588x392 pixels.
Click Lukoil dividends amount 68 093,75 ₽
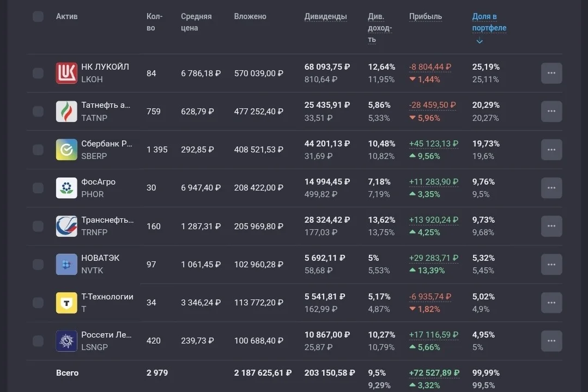click(327, 67)
